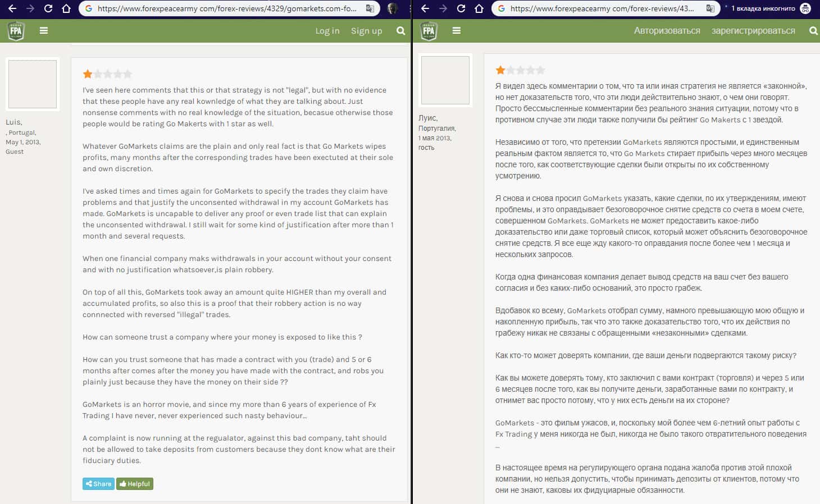Screen dimensions: 820x504
Task: Click the reviewer name 'Luis,'
Action: click(x=14, y=122)
